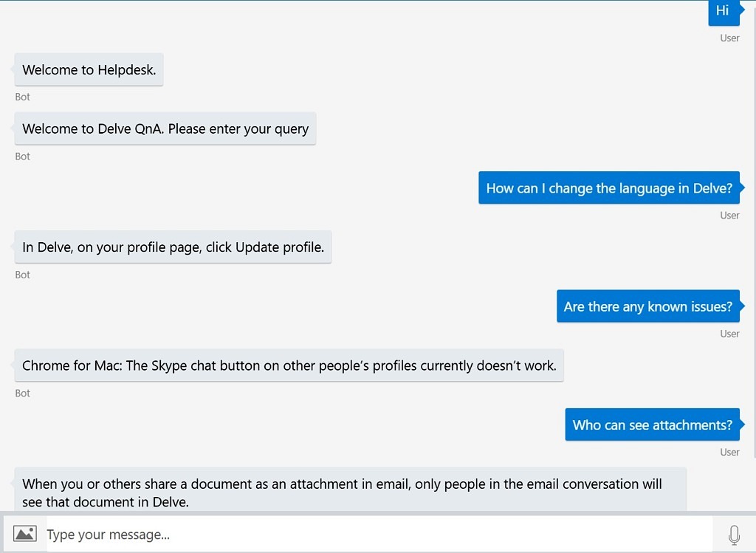Select the known issues question bubble

tap(648, 306)
